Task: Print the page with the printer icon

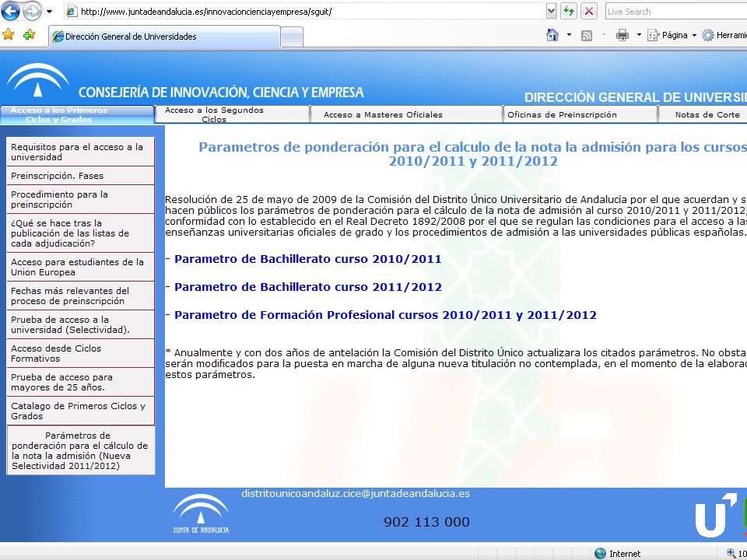Action: [622, 35]
